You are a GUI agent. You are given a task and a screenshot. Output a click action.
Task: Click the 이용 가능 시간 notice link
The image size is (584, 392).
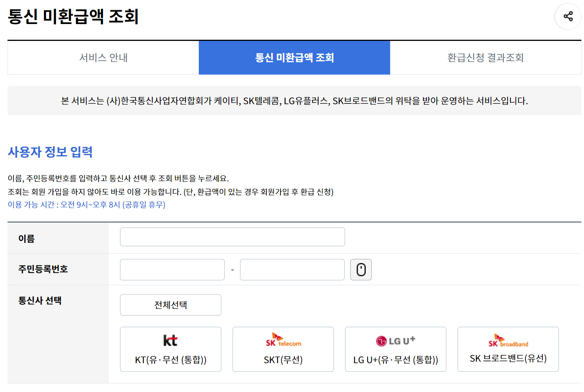[86, 205]
